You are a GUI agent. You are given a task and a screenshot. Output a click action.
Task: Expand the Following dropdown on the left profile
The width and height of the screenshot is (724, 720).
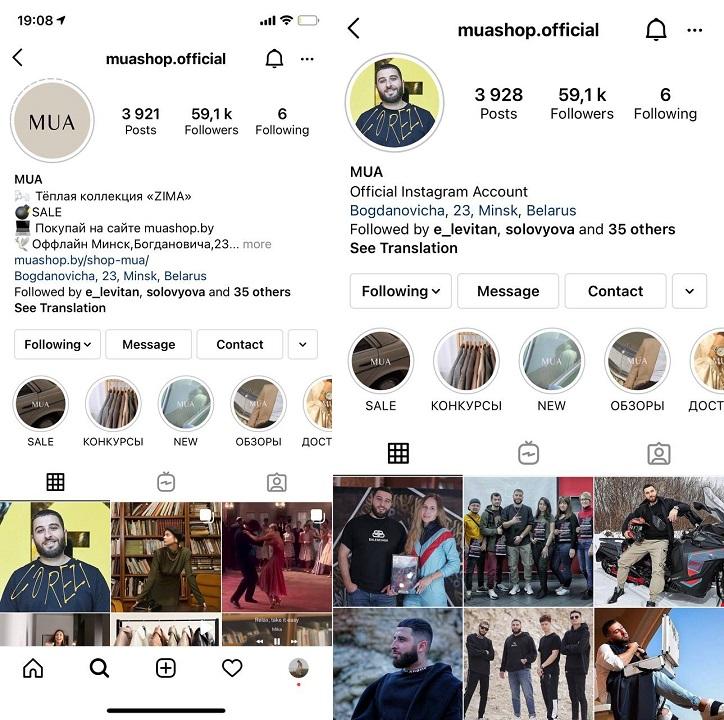click(x=57, y=345)
